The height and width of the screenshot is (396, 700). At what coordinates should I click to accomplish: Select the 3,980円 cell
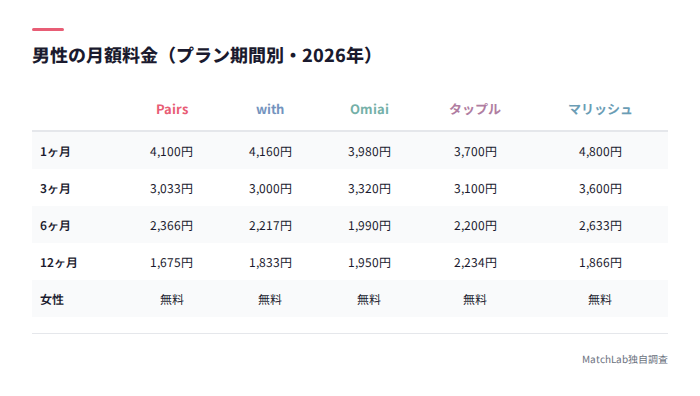[369, 152]
